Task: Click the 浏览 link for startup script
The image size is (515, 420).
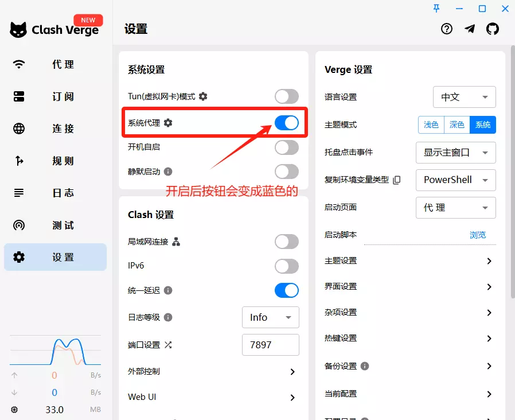Action: (x=478, y=235)
